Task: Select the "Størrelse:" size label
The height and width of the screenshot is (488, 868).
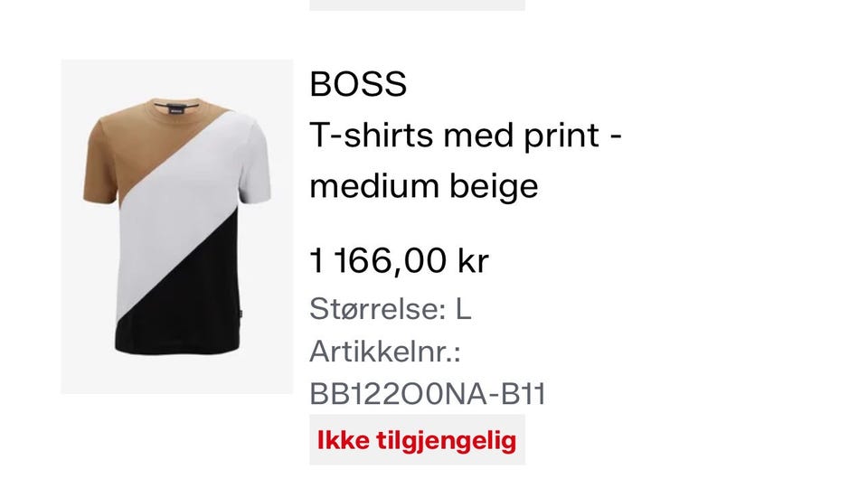Action: [378, 308]
